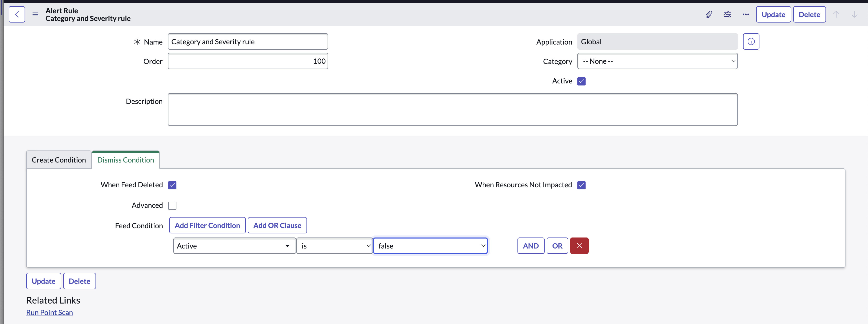Open more options ellipsis in header
868x324 pixels.
tap(746, 15)
